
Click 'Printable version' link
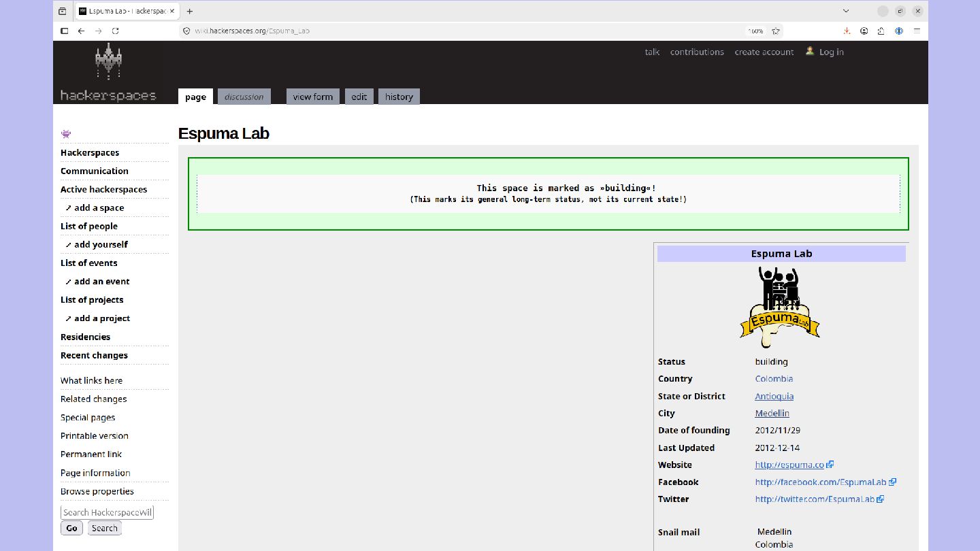click(95, 435)
